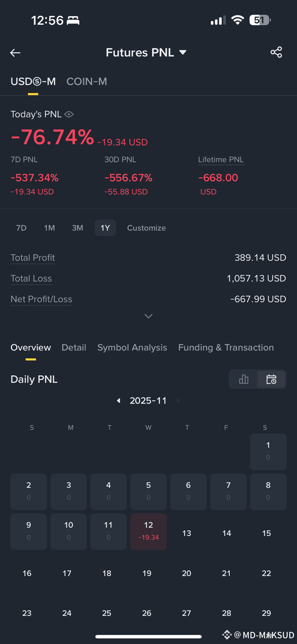297x644 pixels.
Task: Select day 12 with -19.34 loss
Action: tap(148, 531)
